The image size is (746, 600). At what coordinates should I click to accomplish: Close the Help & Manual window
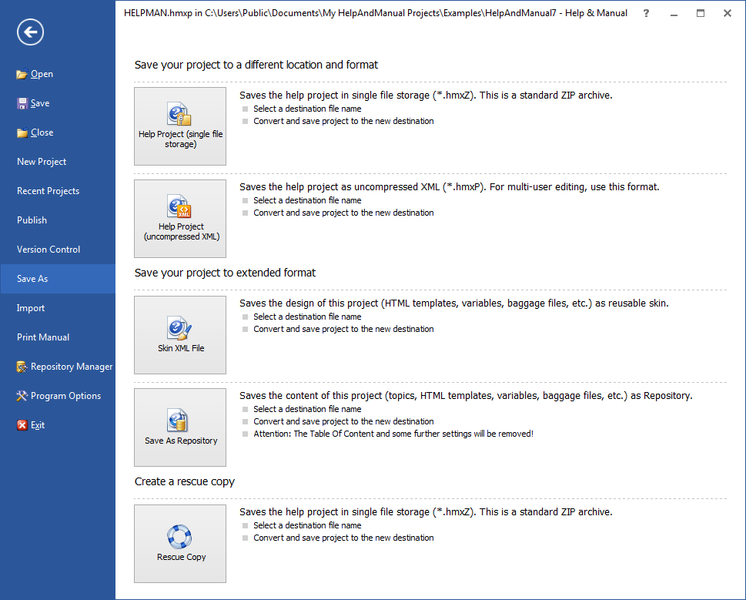coord(727,13)
